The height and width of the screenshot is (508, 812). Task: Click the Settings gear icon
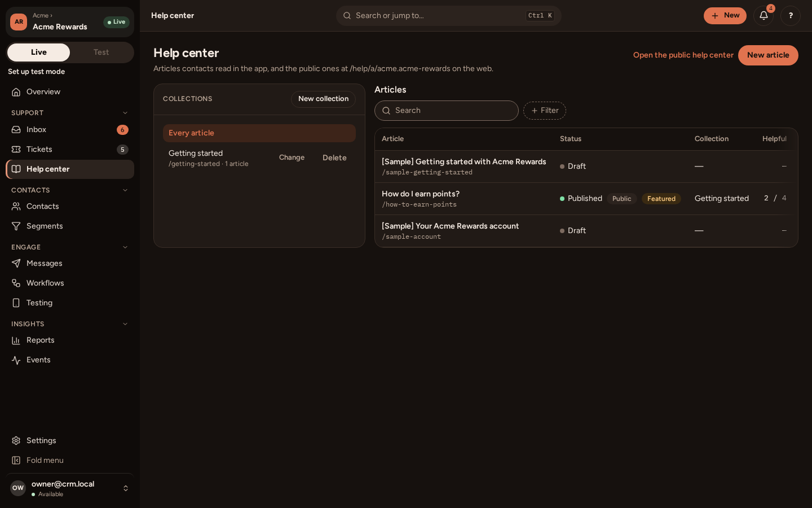pos(16,441)
